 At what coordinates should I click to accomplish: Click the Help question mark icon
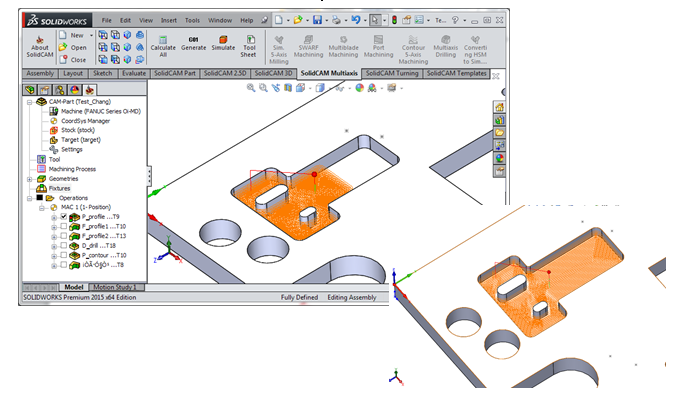pyautogui.click(x=455, y=20)
